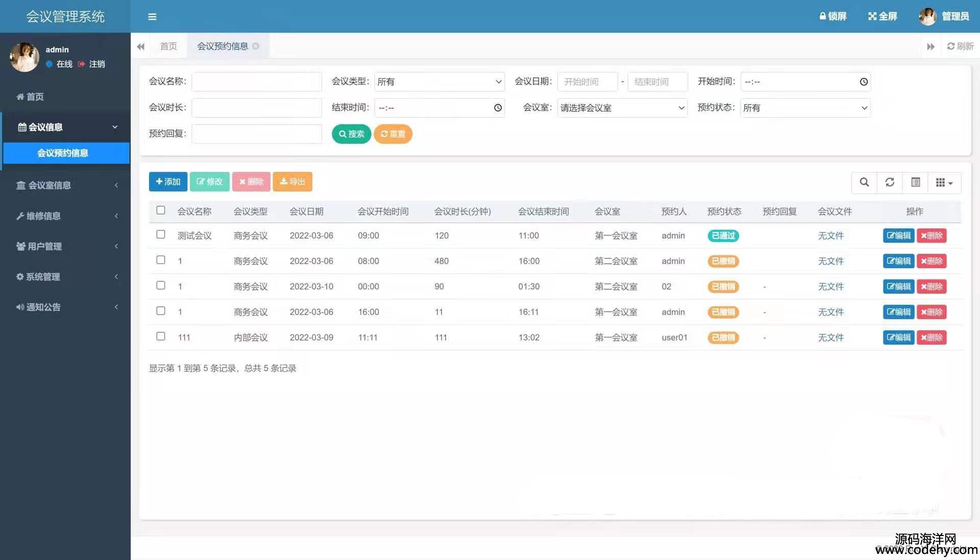Image resolution: width=980 pixels, height=560 pixels.
Task: Check the 16:00 start row checkbox
Action: (x=161, y=311)
